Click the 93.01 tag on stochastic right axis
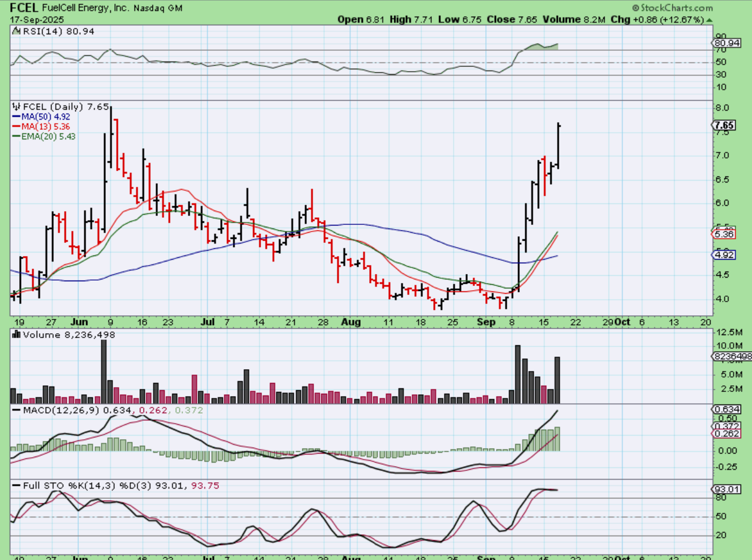Image resolution: width=752 pixels, height=560 pixels. [727, 489]
